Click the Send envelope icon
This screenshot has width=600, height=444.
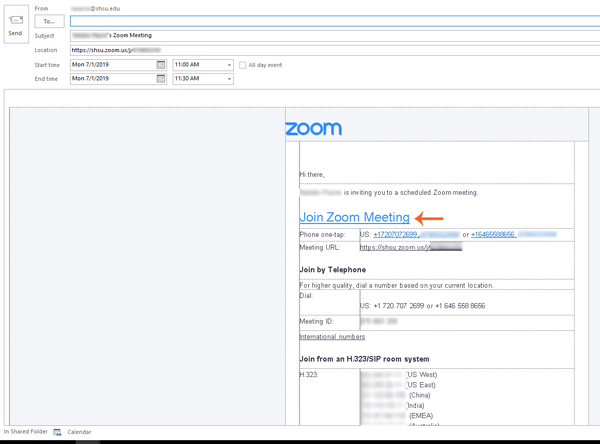(15, 19)
